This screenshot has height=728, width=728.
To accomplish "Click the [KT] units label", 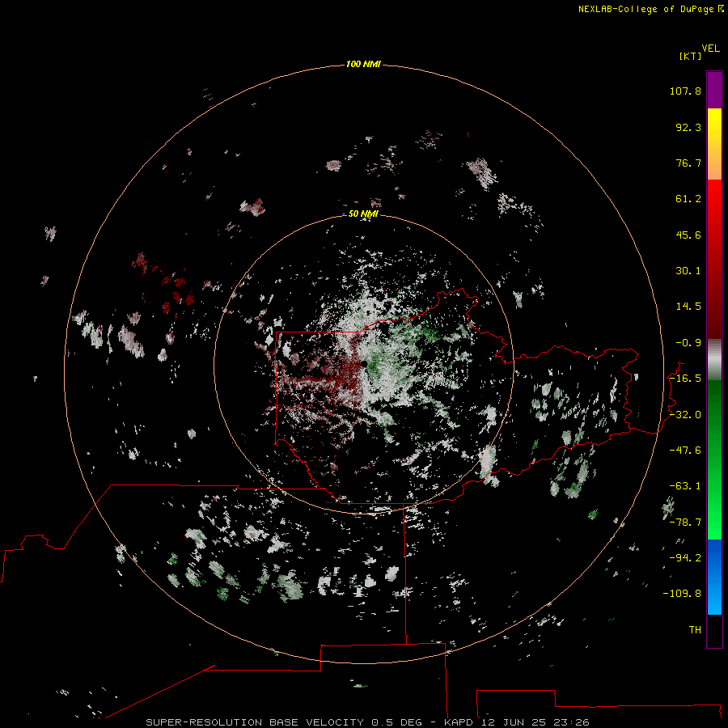I will tap(690, 56).
